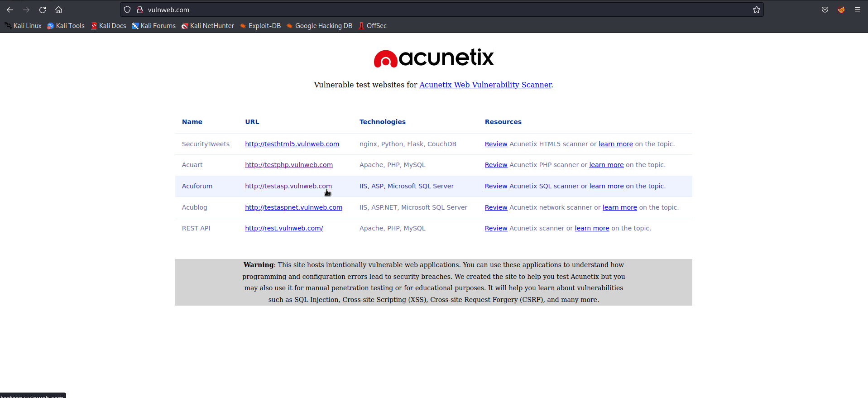868x398 pixels.
Task: Focus the address bar showing vulnweb.com
Action: (x=441, y=10)
